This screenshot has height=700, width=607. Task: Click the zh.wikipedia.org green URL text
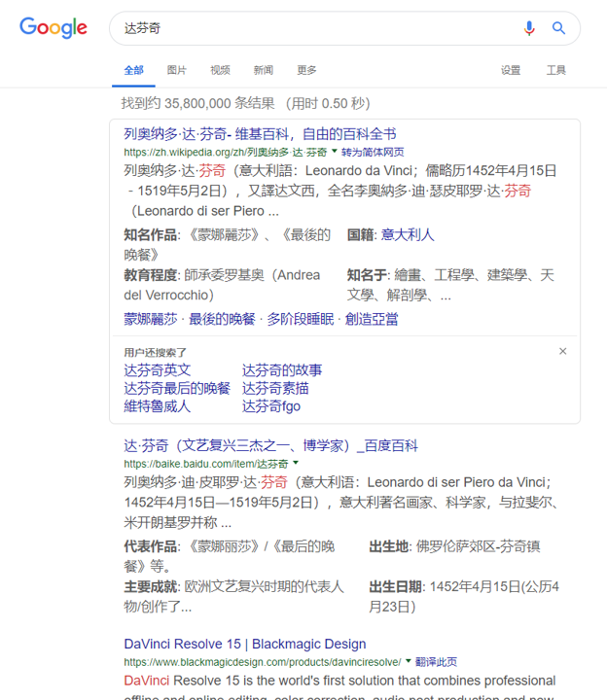[x=225, y=153]
